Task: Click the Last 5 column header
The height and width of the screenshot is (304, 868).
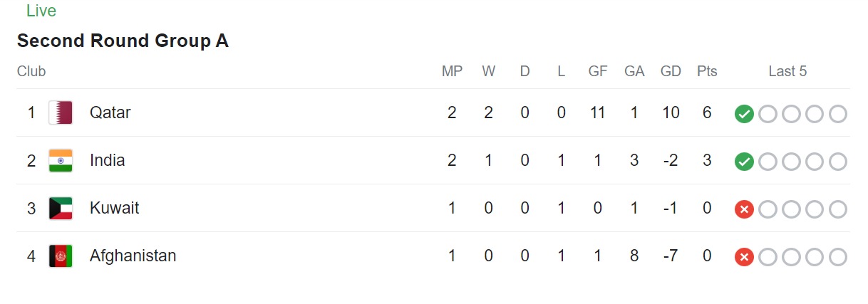Action: [787, 72]
